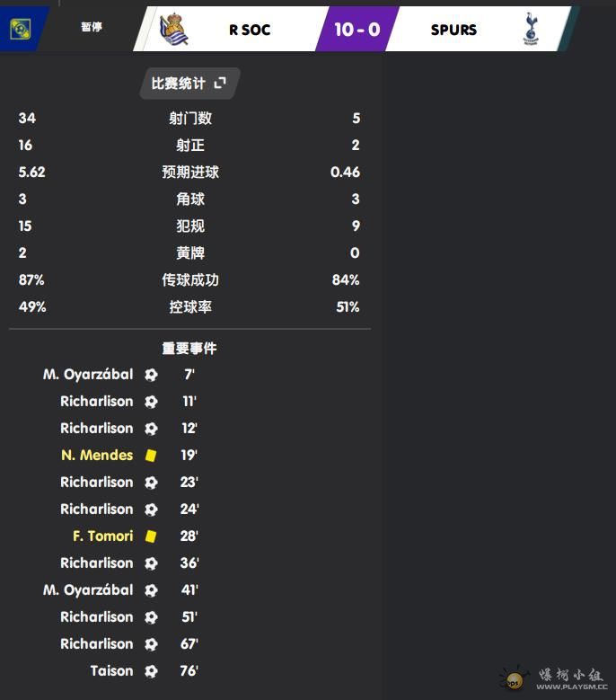
Task: Open Taison player name link
Action: click(x=111, y=671)
